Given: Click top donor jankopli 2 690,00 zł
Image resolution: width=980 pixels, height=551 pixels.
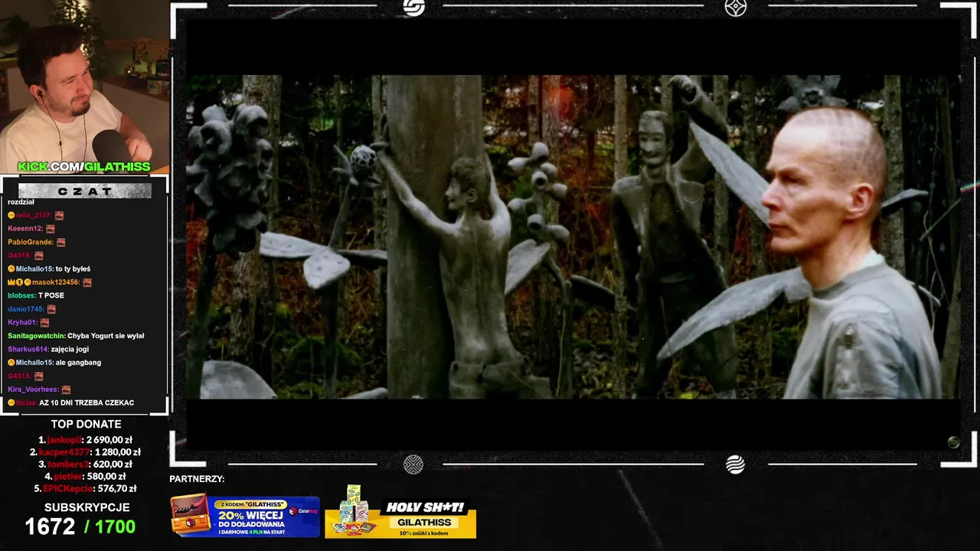Looking at the screenshot, I should pos(85,440).
